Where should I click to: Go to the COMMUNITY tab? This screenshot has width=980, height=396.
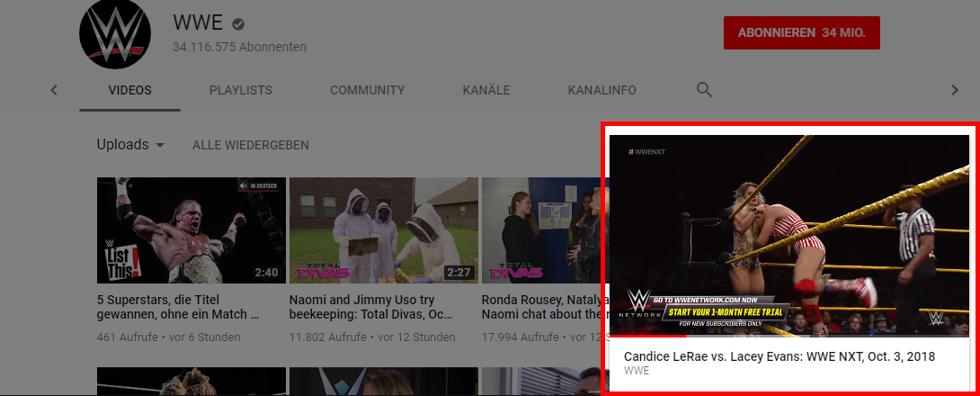(367, 90)
